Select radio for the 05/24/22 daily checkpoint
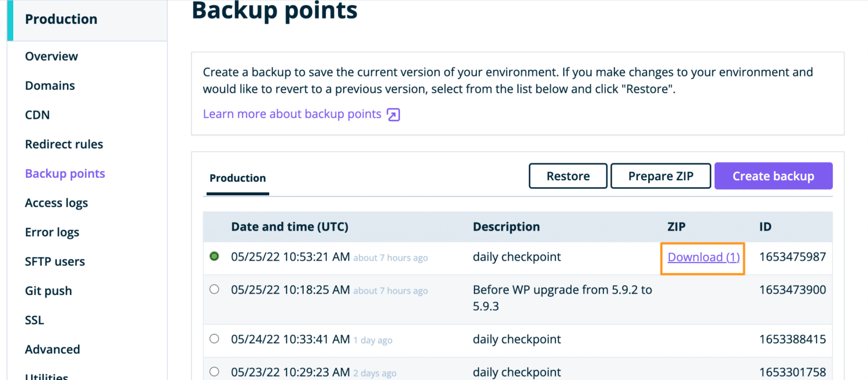The width and height of the screenshot is (868, 380). pyautogui.click(x=214, y=339)
